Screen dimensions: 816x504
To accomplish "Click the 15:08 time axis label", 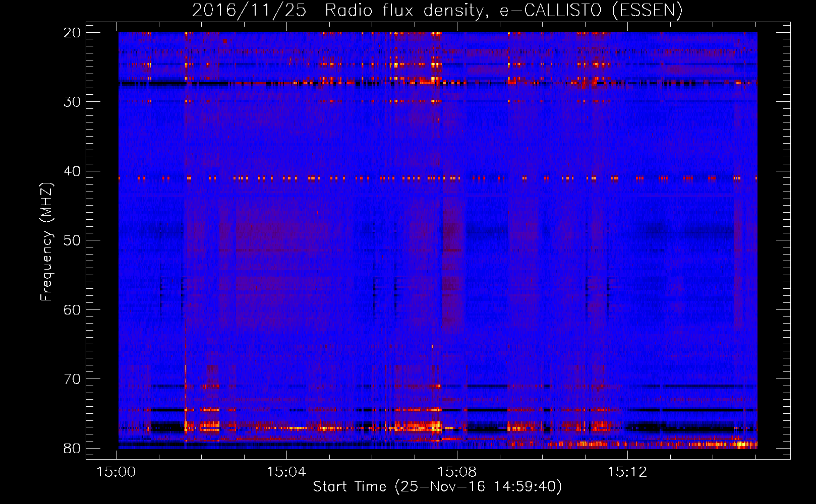I will tap(457, 472).
